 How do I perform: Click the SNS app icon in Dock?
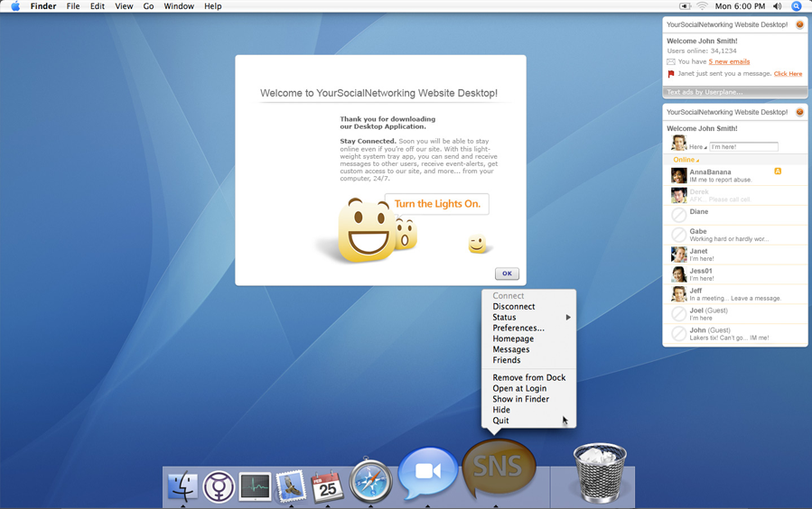499,467
